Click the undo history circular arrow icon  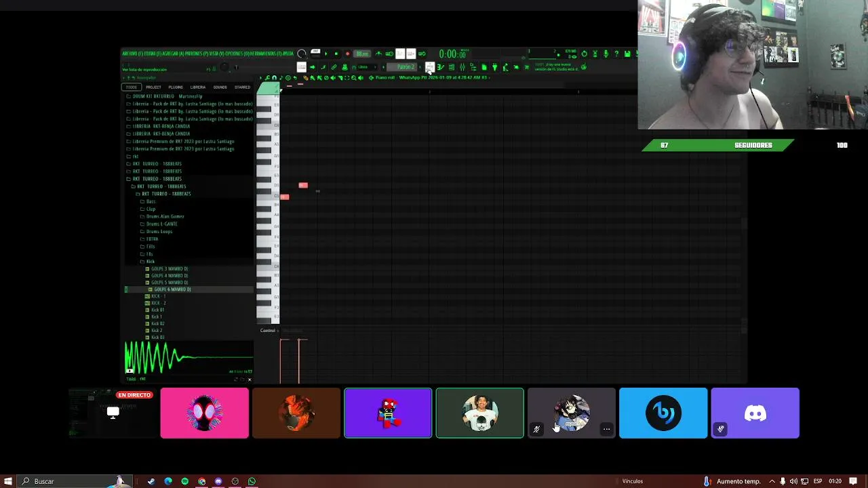tap(584, 54)
